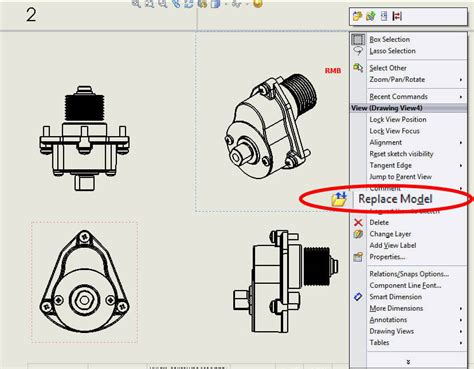This screenshot has height=369, width=474.
Task: Select Reset sketch visibility
Action: coord(401,154)
